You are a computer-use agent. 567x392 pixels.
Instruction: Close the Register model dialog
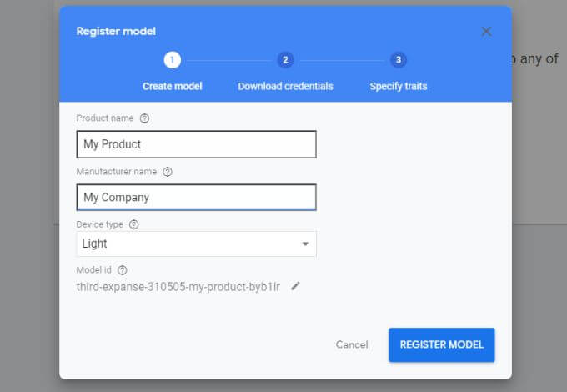[487, 32]
